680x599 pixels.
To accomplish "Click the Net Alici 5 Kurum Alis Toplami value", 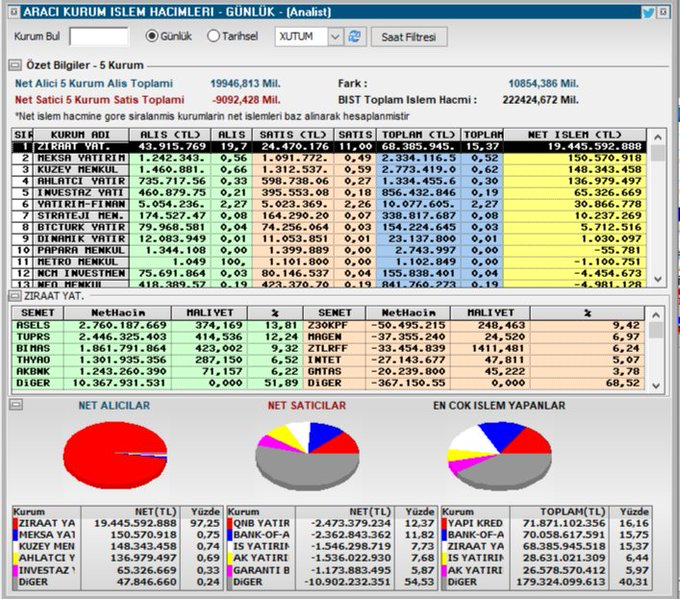I will (x=245, y=84).
